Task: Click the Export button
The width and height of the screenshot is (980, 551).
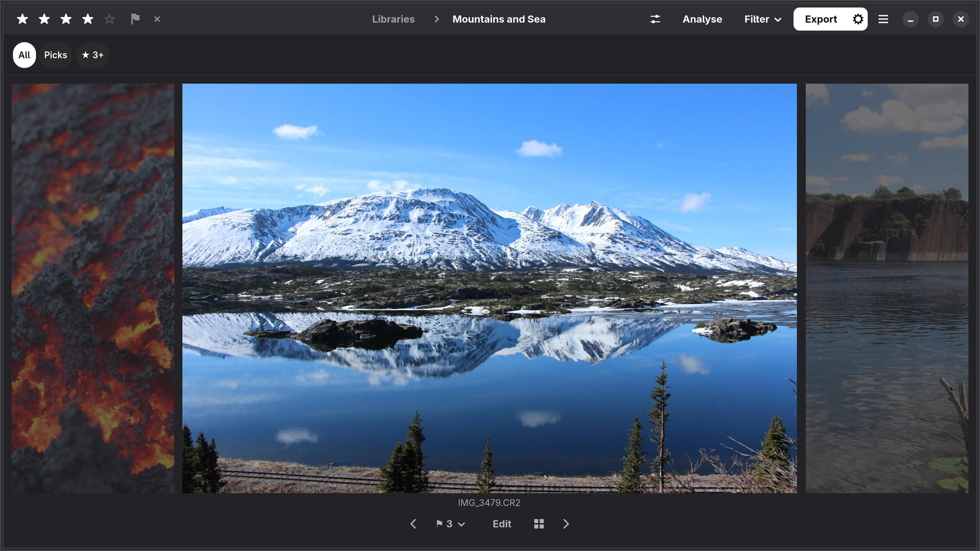Action: (821, 19)
